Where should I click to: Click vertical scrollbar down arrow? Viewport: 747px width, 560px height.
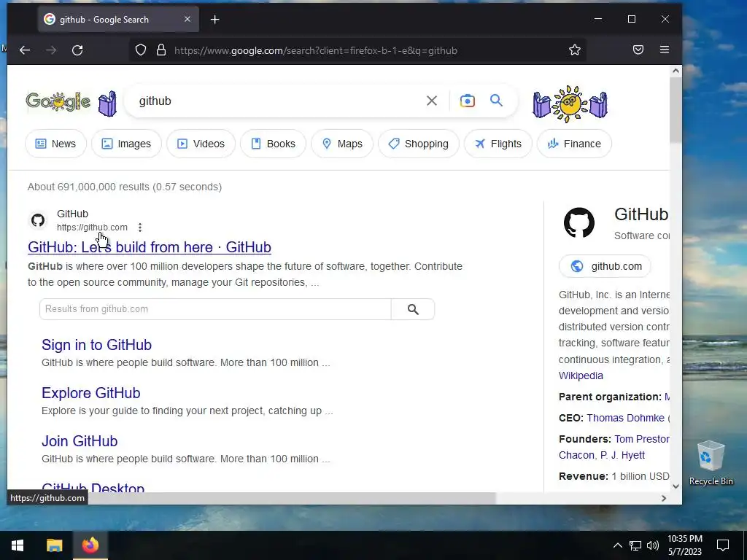point(676,486)
